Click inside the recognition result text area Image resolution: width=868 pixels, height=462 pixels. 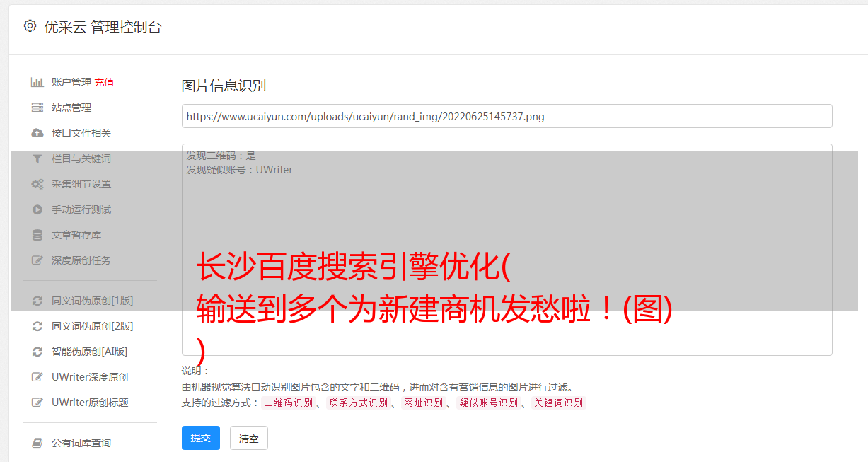[x=507, y=250]
